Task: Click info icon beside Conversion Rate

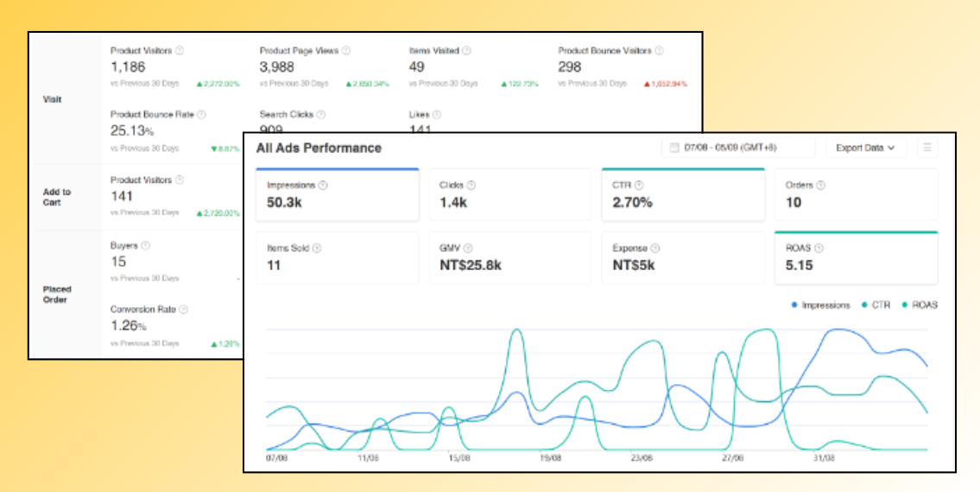Action: point(183,309)
